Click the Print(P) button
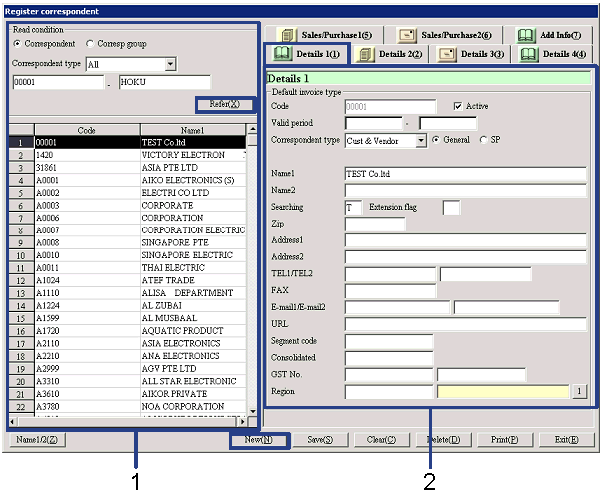The image size is (603, 499). [x=505, y=440]
